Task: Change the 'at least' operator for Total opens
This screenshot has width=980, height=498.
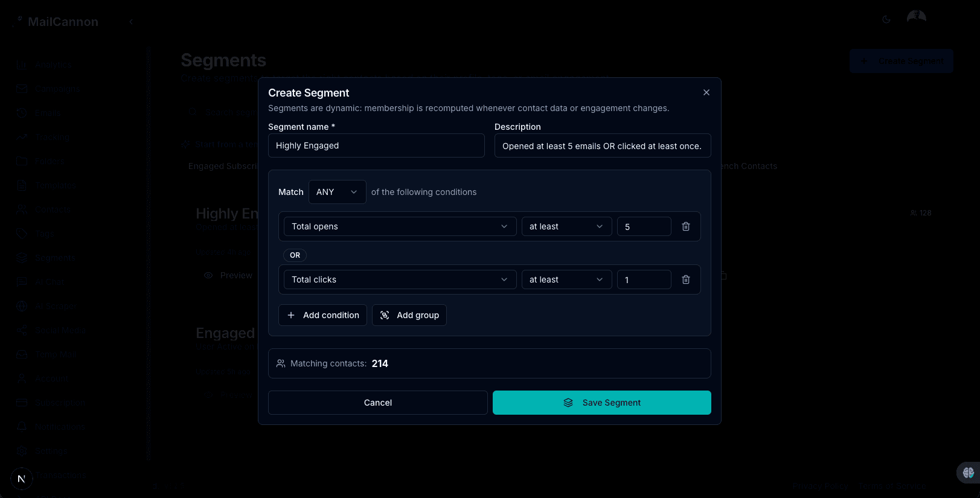Action: (x=566, y=226)
